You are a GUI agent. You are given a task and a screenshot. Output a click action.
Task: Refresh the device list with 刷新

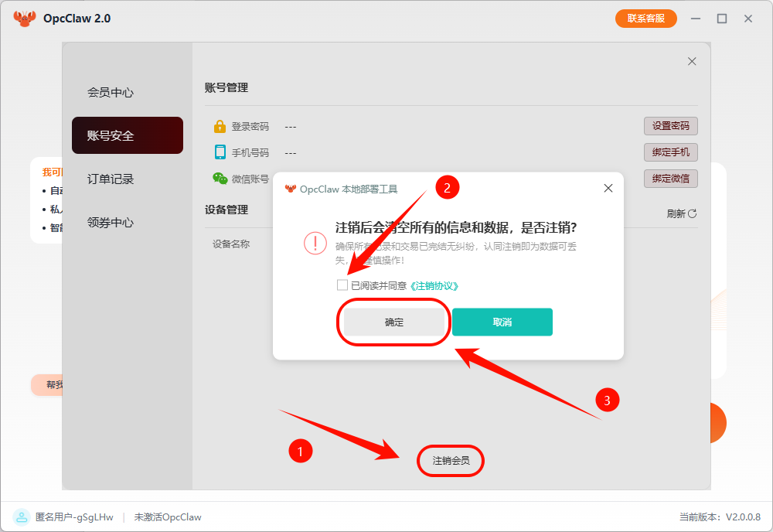pyautogui.click(x=681, y=213)
